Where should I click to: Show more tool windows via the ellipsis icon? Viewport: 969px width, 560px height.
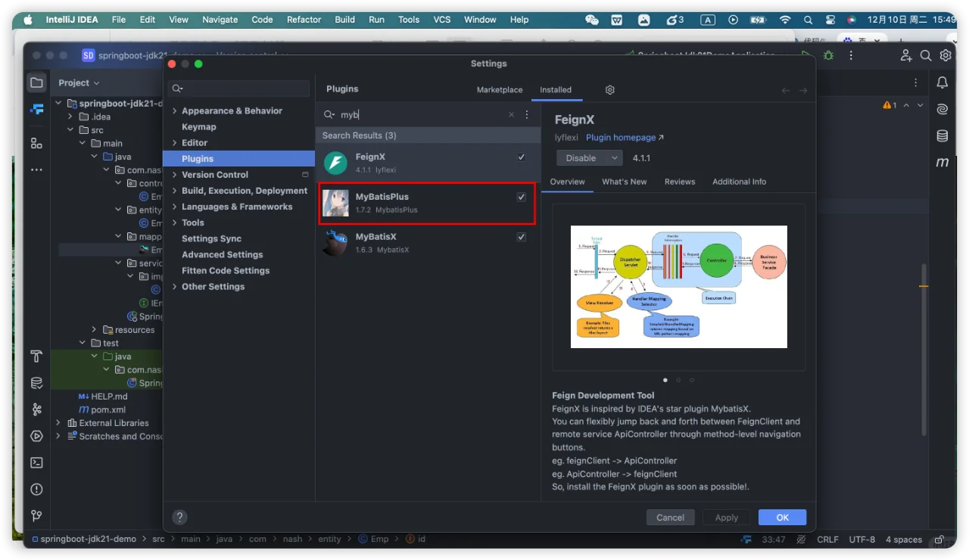tap(36, 170)
